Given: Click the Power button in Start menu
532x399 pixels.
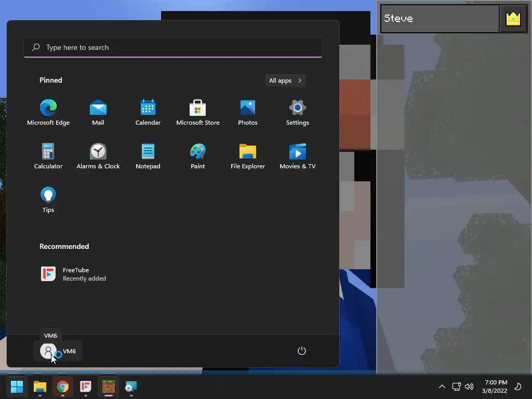Looking at the screenshot, I should pyautogui.click(x=302, y=351).
